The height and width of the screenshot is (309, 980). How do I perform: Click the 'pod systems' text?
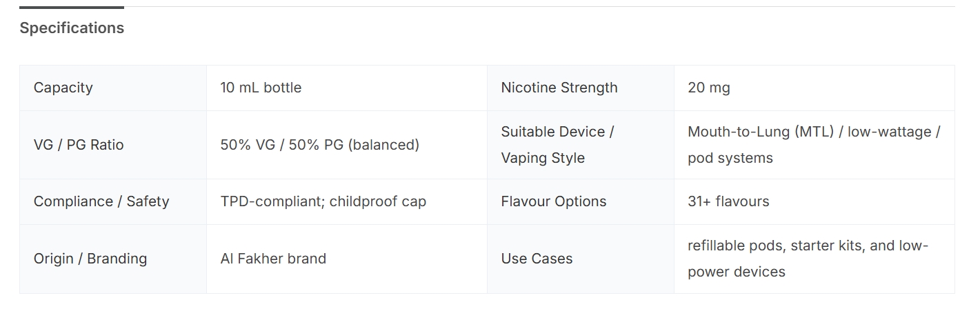pos(730,158)
